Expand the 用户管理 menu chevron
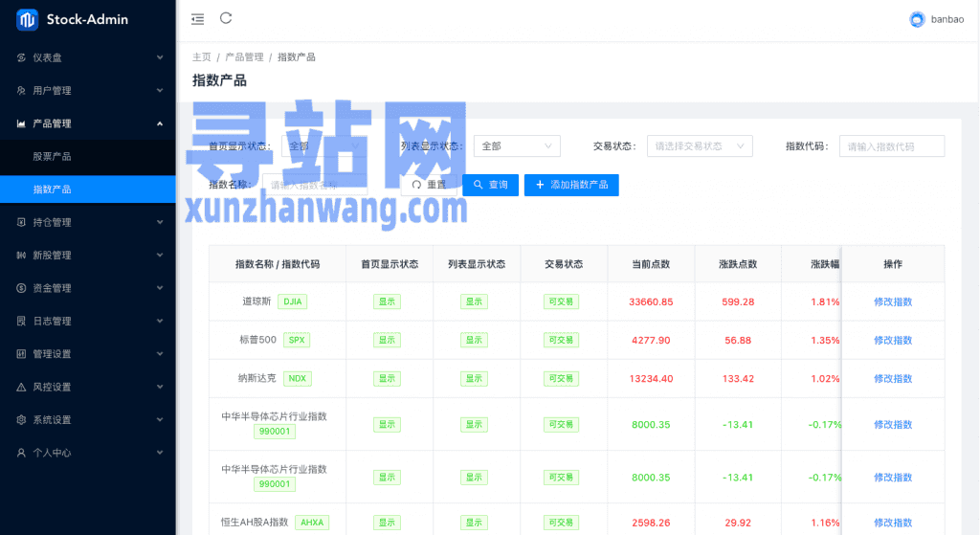The image size is (980, 535). tap(160, 91)
